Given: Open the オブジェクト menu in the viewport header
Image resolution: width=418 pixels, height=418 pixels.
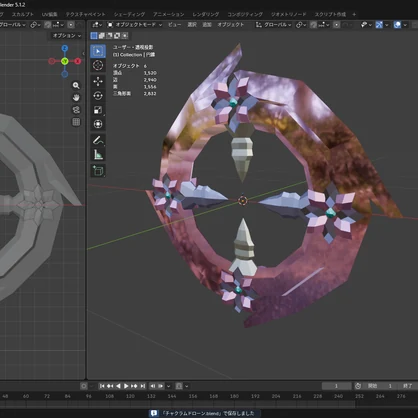Looking at the screenshot, I should (231, 25).
